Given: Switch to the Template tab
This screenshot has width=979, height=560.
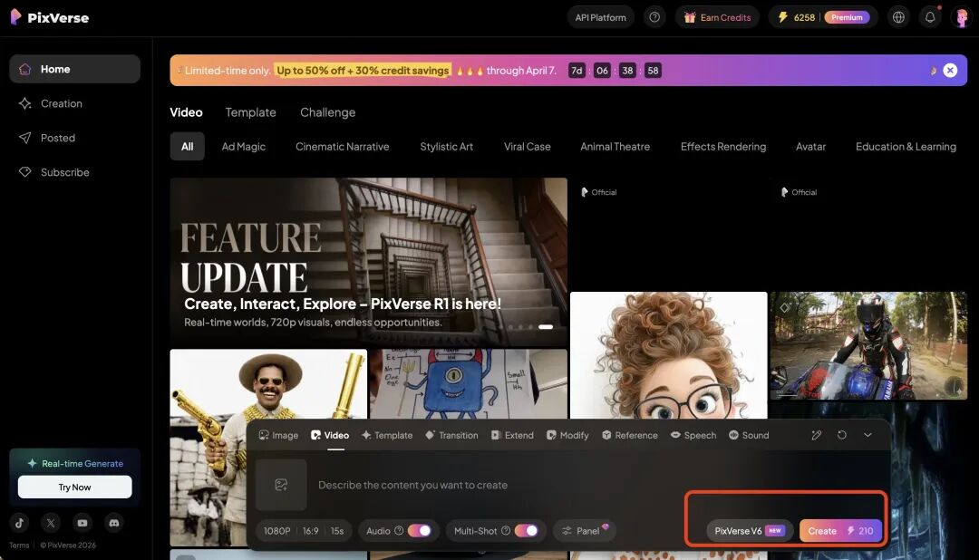Looking at the screenshot, I should tap(250, 112).
